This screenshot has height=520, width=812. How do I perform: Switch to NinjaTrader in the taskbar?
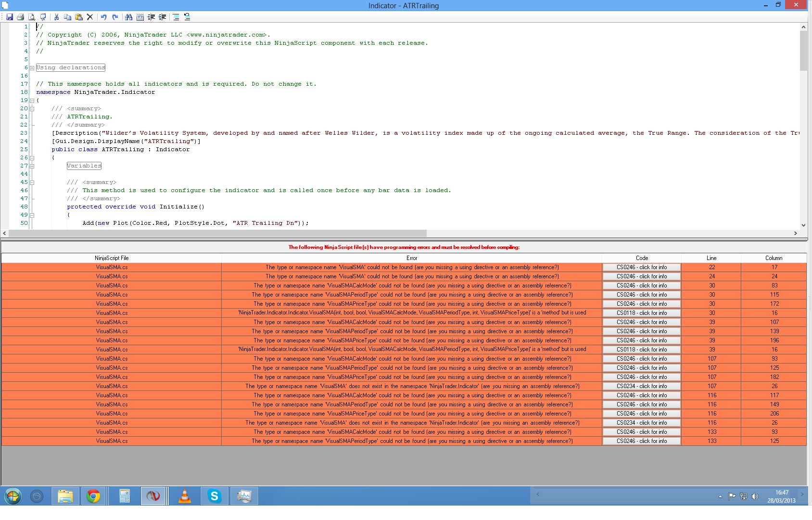pyautogui.click(x=153, y=496)
